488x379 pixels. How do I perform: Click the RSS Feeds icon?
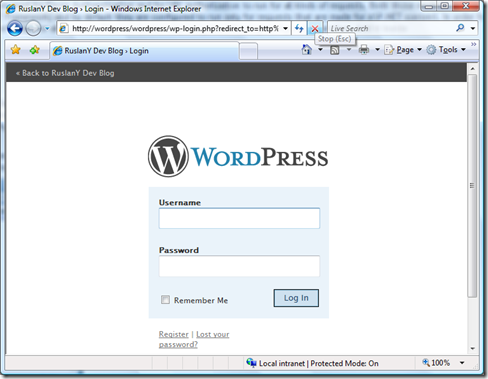[x=335, y=50]
